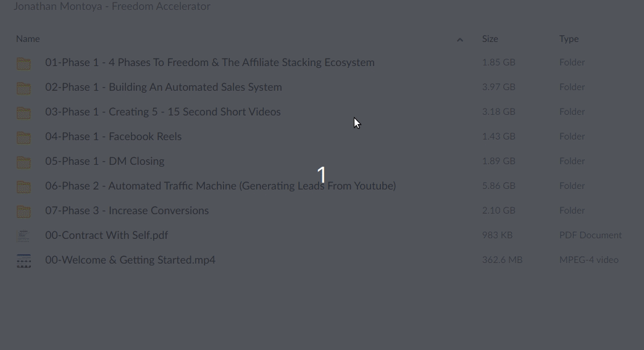The height and width of the screenshot is (350, 644).
Task: Sort the list by Name column header
Action: click(28, 39)
